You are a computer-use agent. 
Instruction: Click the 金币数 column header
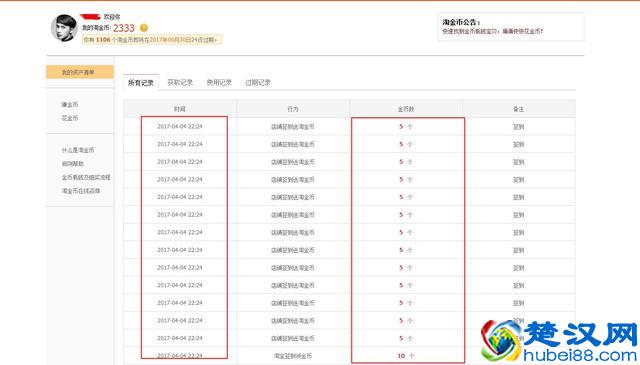pos(406,109)
